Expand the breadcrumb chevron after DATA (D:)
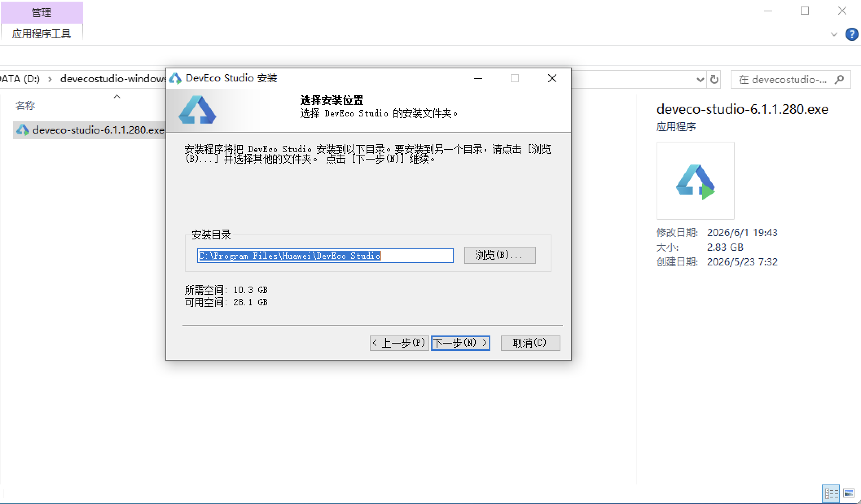The width and height of the screenshot is (861, 504). [x=50, y=79]
